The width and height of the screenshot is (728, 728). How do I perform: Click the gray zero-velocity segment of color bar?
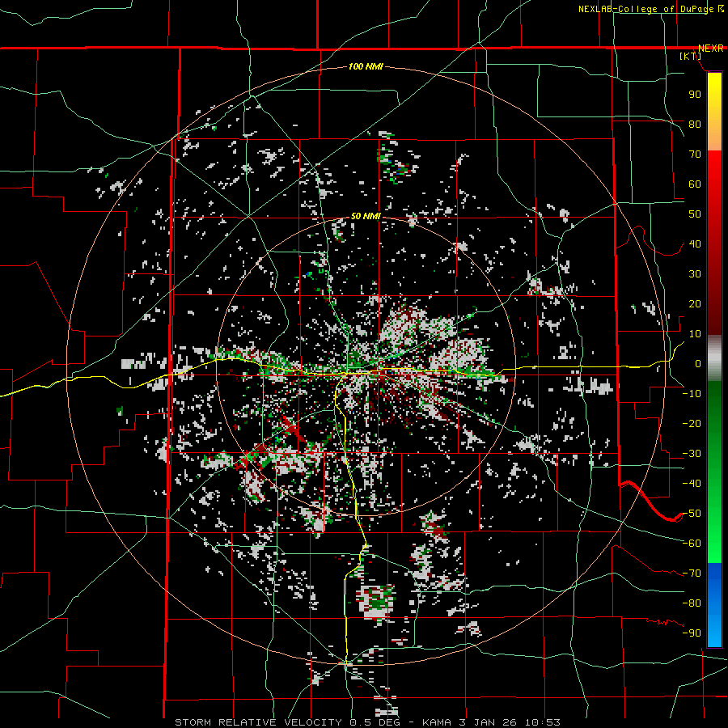(x=714, y=358)
